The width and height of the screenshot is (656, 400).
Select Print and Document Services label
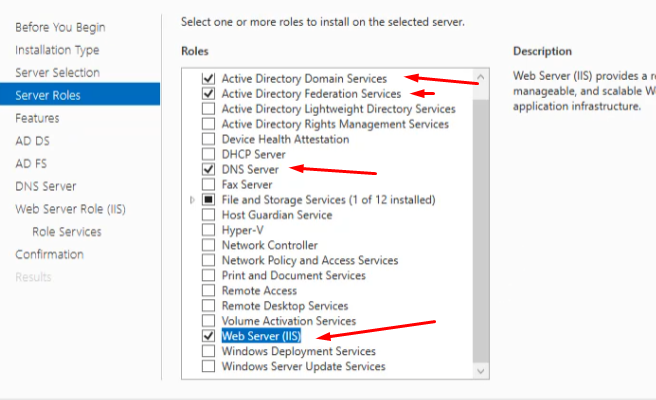click(294, 276)
